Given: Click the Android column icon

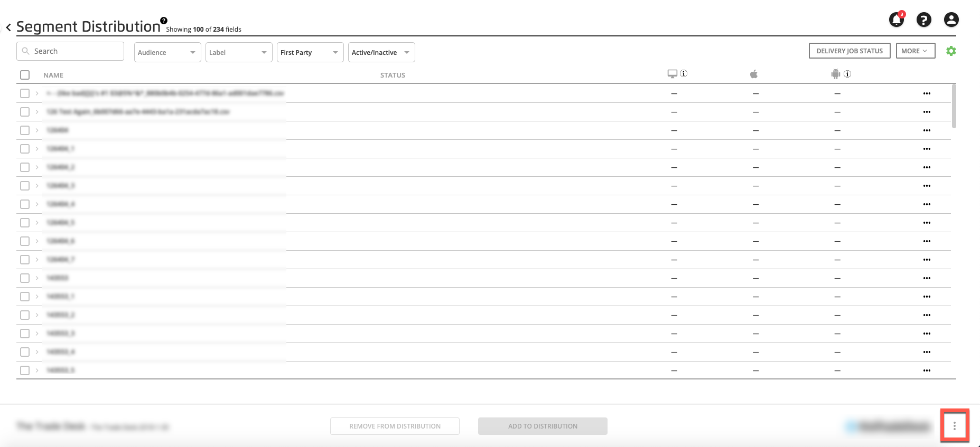Looking at the screenshot, I should (x=835, y=74).
